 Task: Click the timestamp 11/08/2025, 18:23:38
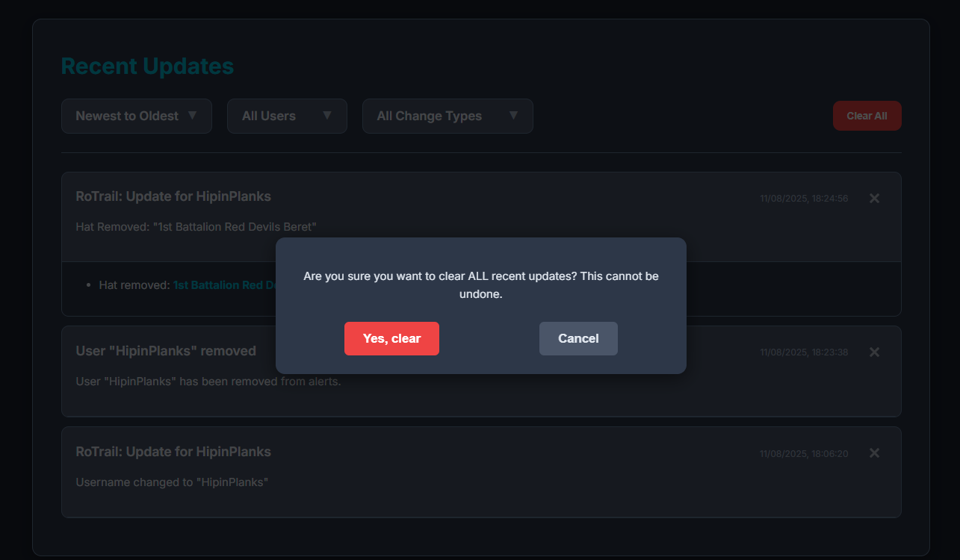pos(804,352)
